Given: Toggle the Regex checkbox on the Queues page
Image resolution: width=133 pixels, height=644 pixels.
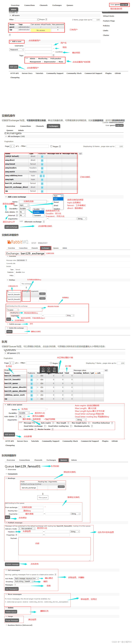Looking at the screenshot, I should [x=51, y=363].
